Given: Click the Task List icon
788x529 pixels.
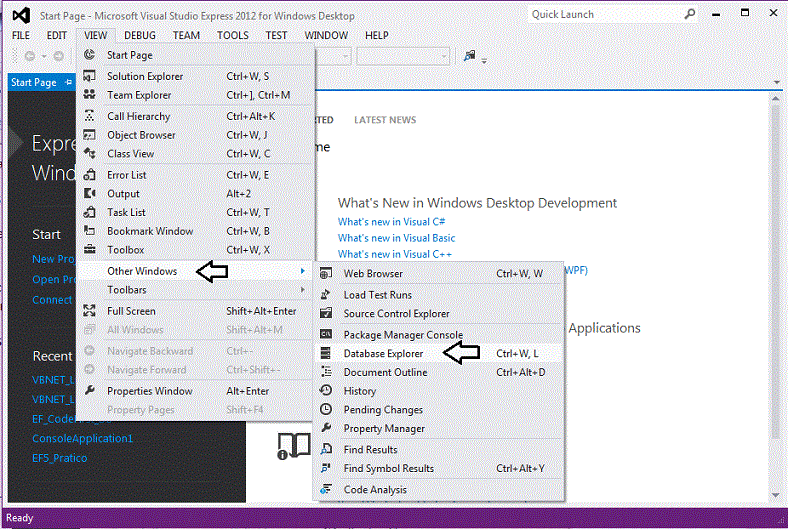Looking at the screenshot, I should tap(89, 212).
